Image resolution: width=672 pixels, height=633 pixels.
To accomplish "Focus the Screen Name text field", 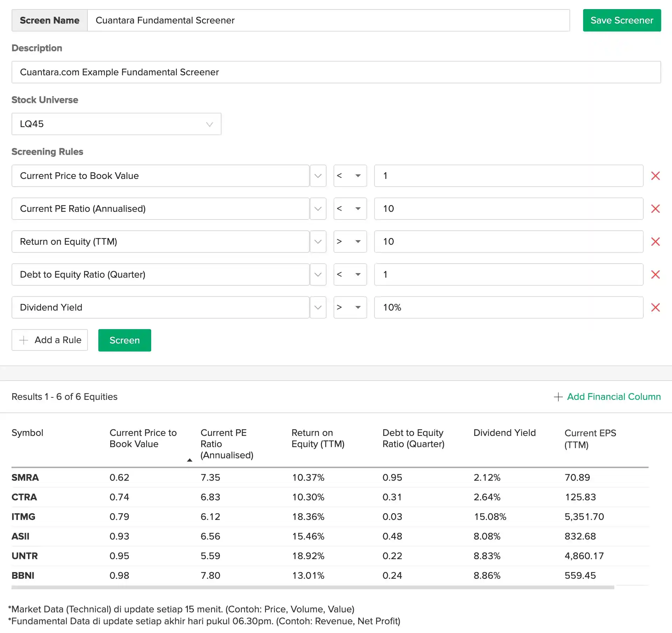I will point(328,20).
